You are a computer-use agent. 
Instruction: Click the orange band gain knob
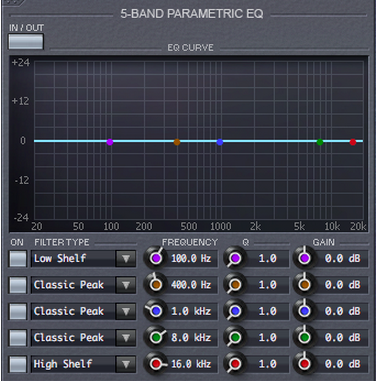(x=304, y=285)
